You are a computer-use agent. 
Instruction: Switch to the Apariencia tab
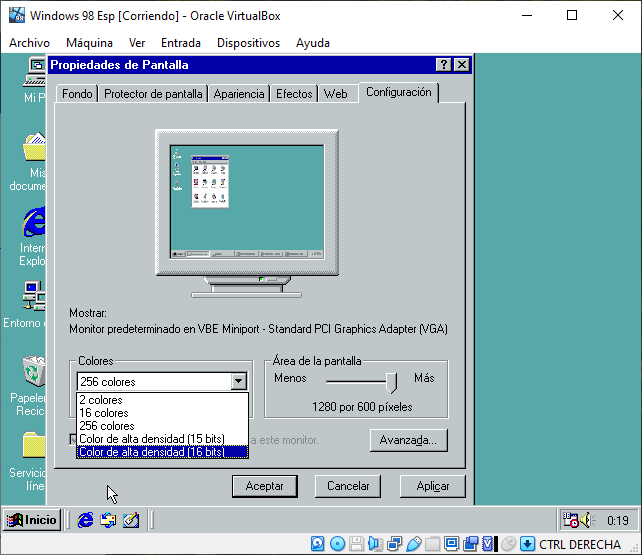tap(239, 94)
